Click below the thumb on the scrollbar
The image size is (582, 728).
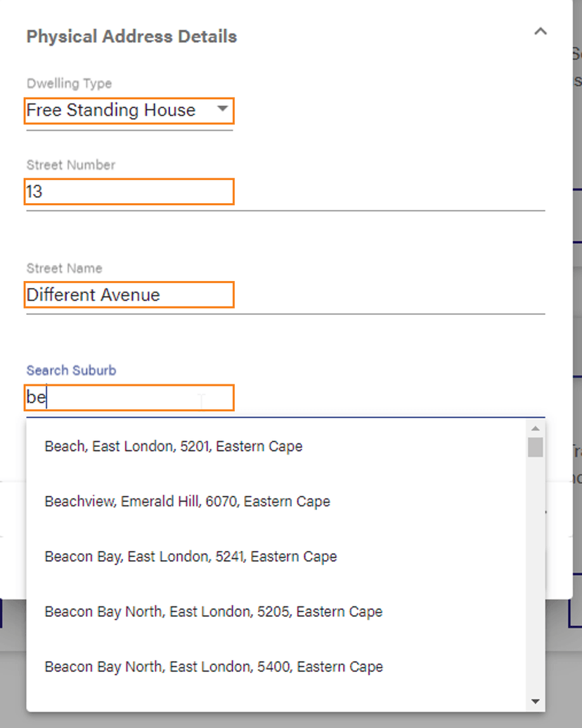click(537, 576)
